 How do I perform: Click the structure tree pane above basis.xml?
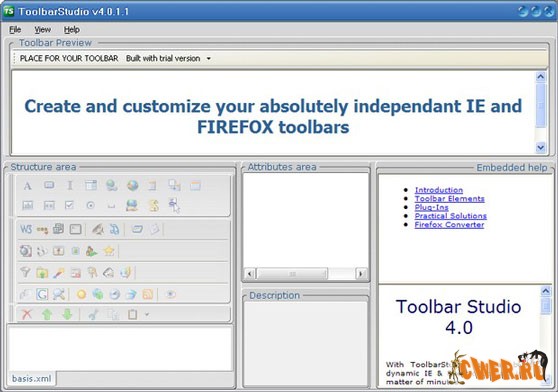pyautogui.click(x=120, y=349)
